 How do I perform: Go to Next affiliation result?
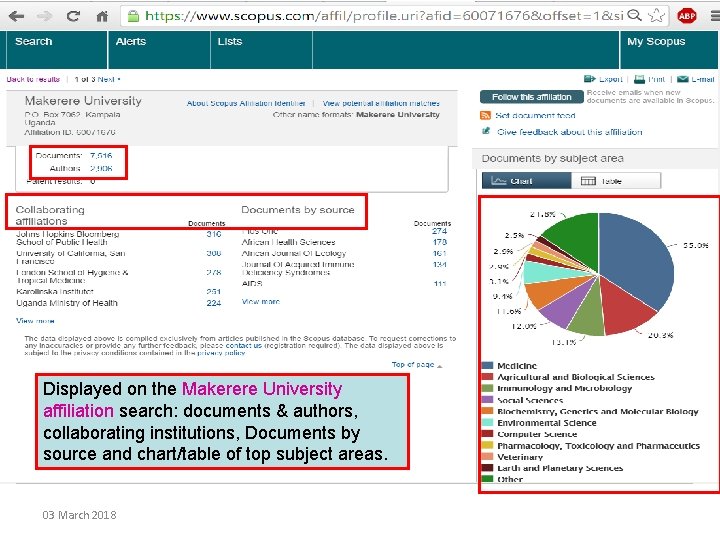point(108,79)
